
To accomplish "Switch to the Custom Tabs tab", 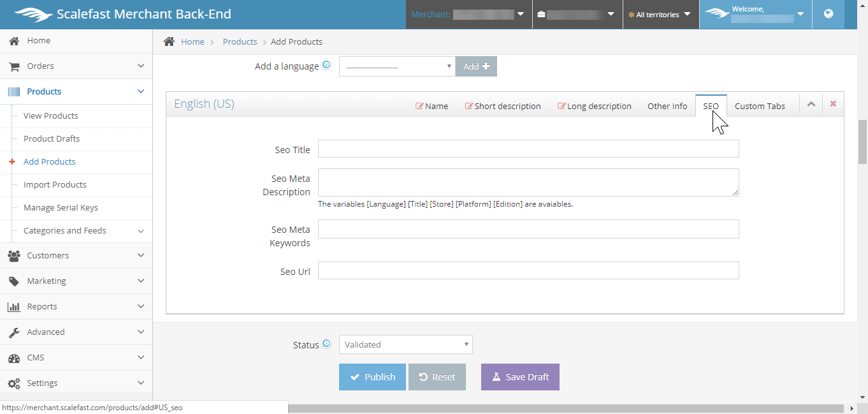I will tap(760, 106).
